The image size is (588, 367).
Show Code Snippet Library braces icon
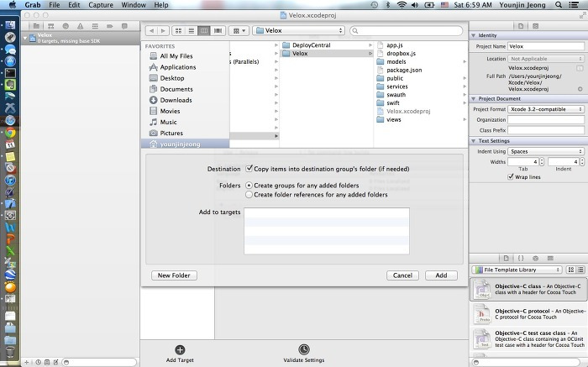pos(521,259)
